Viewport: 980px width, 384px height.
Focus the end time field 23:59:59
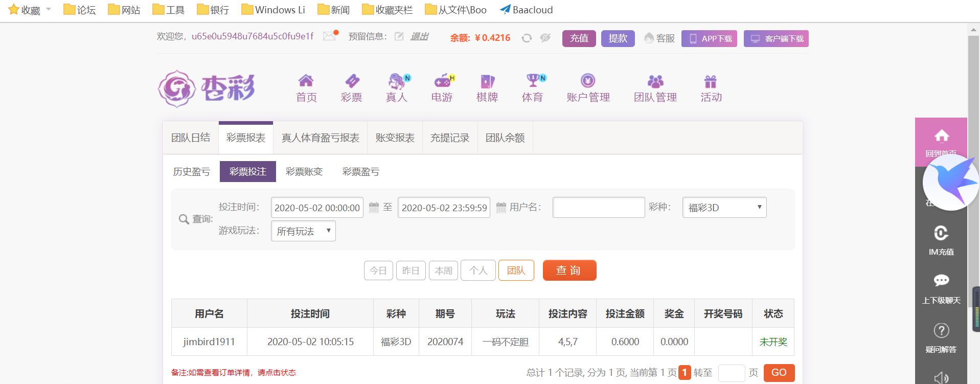(x=444, y=207)
